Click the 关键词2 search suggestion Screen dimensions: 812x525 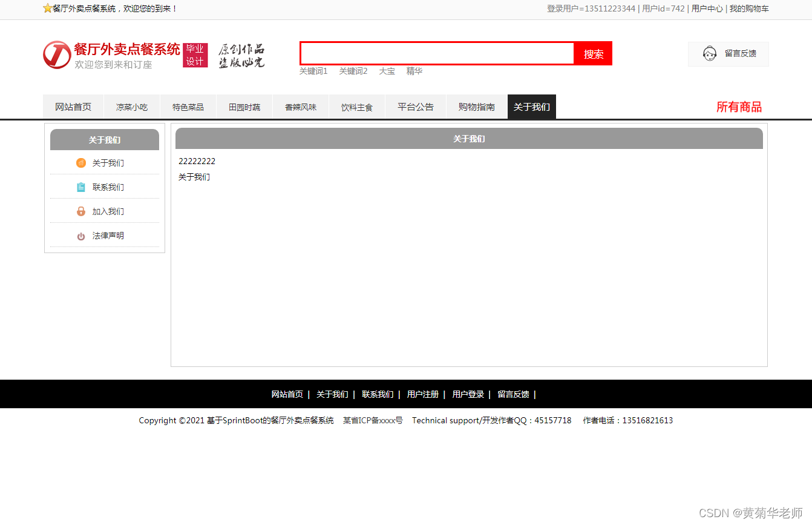pyautogui.click(x=353, y=71)
